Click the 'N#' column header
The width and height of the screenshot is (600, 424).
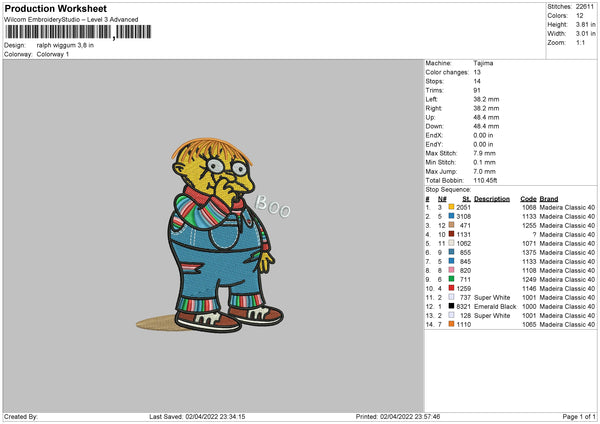(x=442, y=199)
